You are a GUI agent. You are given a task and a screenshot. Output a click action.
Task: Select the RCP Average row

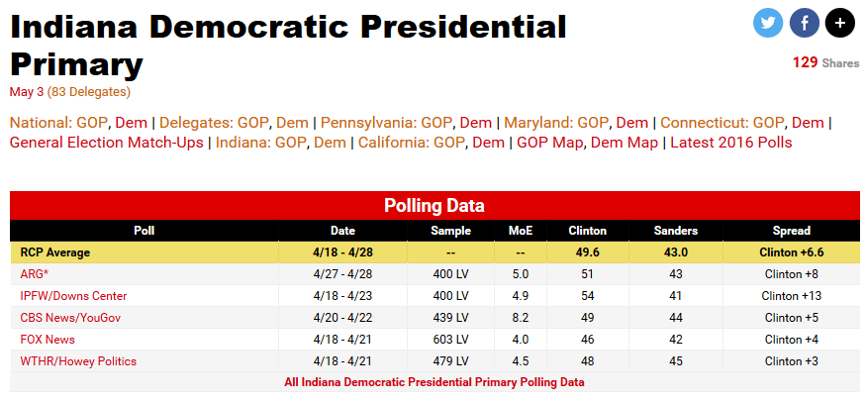55,252
